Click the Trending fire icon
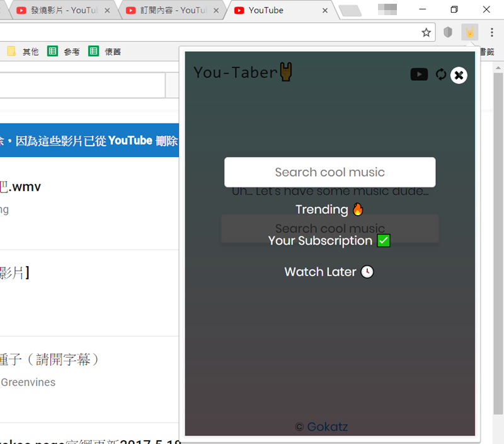 click(358, 209)
